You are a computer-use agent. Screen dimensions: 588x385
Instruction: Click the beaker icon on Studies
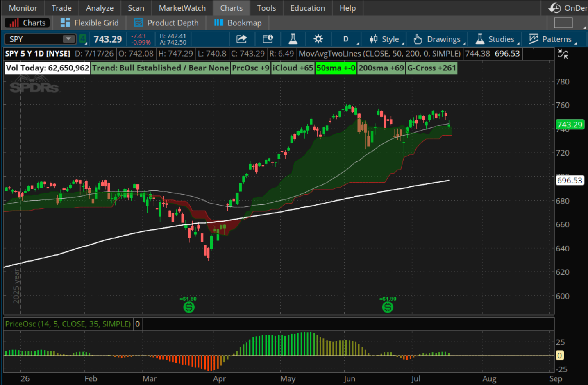pyautogui.click(x=480, y=39)
